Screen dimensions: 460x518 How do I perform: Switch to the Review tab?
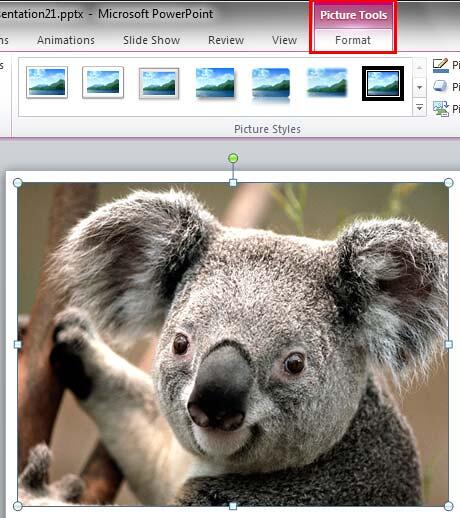226,40
